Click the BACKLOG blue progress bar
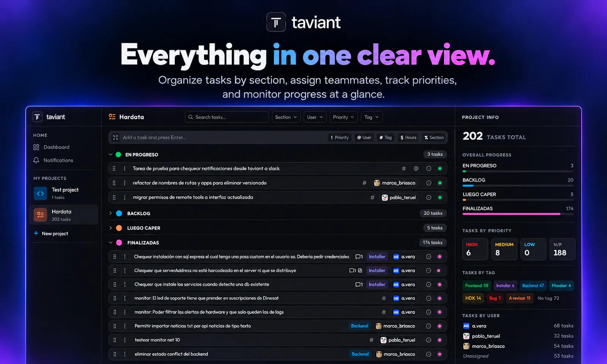607x364 pixels. [468, 186]
